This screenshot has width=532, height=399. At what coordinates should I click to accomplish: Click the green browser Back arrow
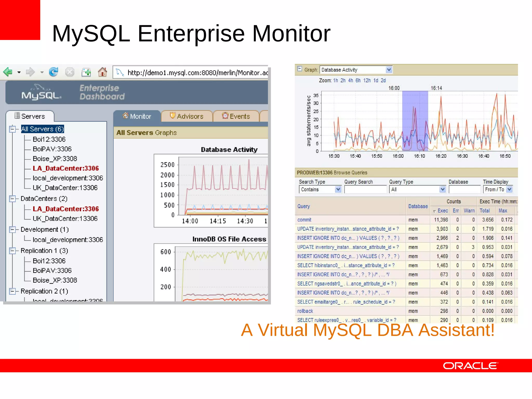coord(8,72)
